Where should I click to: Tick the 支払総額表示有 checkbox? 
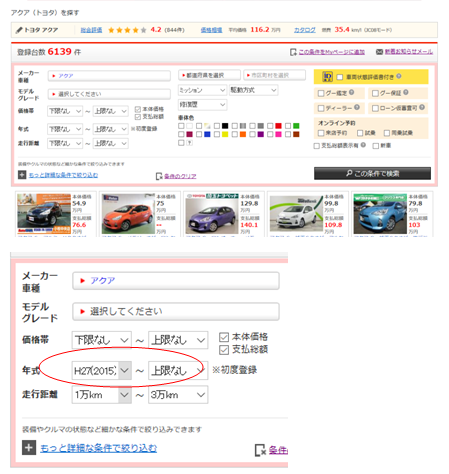(x=317, y=146)
